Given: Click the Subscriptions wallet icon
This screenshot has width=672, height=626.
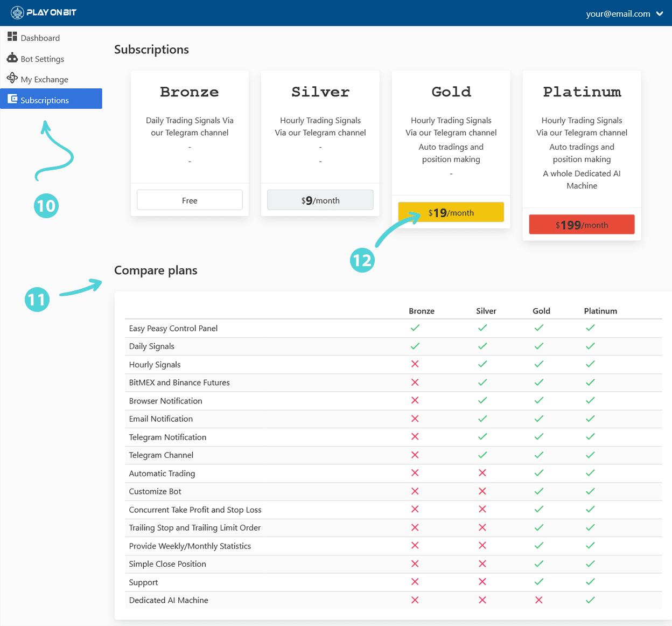Looking at the screenshot, I should click(12, 99).
